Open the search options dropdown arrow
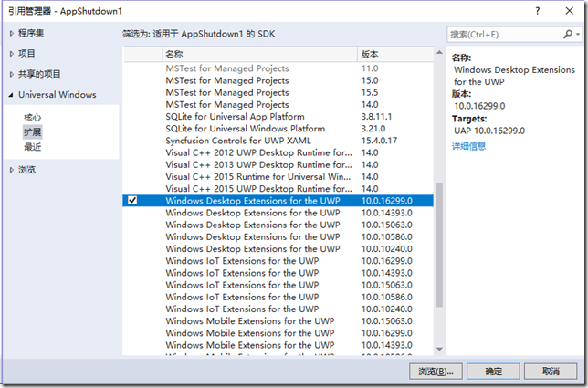 (x=578, y=35)
